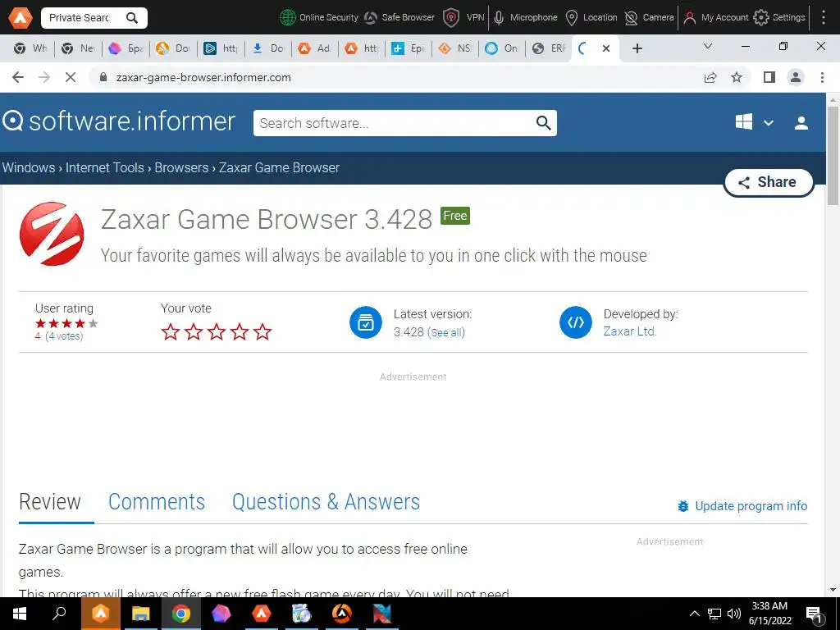840x630 pixels.
Task: Open the side panel icon
Action: click(769, 78)
